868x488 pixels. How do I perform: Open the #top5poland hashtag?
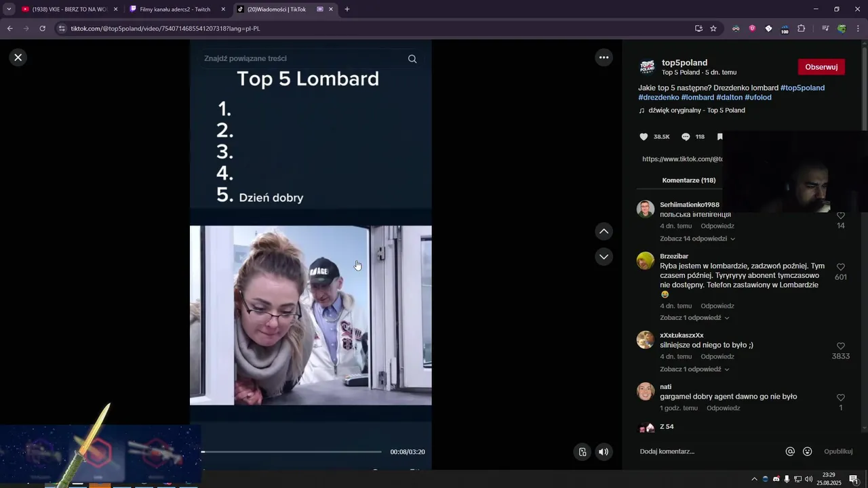click(802, 88)
